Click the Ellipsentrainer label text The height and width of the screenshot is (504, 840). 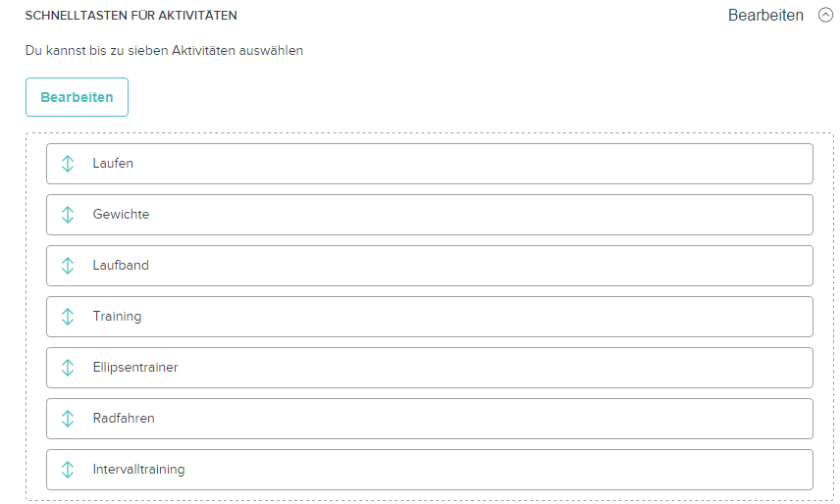point(135,368)
